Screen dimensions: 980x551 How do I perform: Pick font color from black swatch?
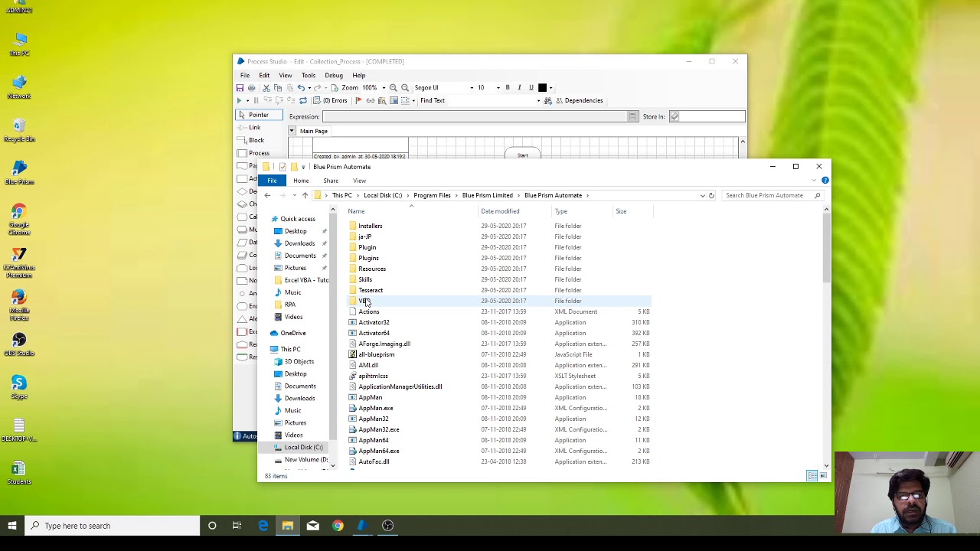(x=543, y=88)
